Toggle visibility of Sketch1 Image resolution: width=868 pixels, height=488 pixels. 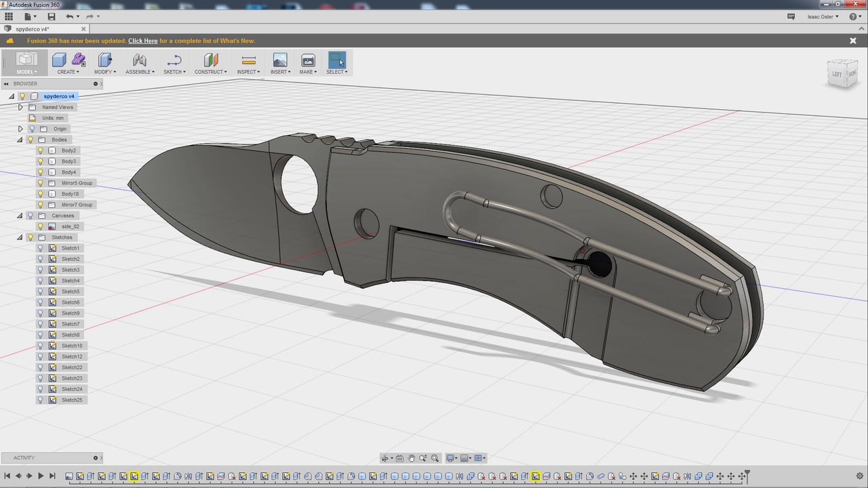coord(41,248)
